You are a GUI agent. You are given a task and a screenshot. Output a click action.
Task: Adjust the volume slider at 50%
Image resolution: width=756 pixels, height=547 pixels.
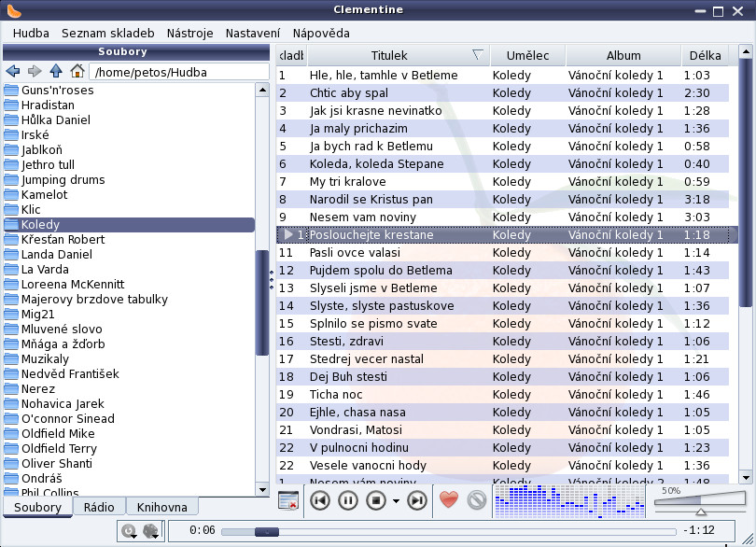(700, 503)
